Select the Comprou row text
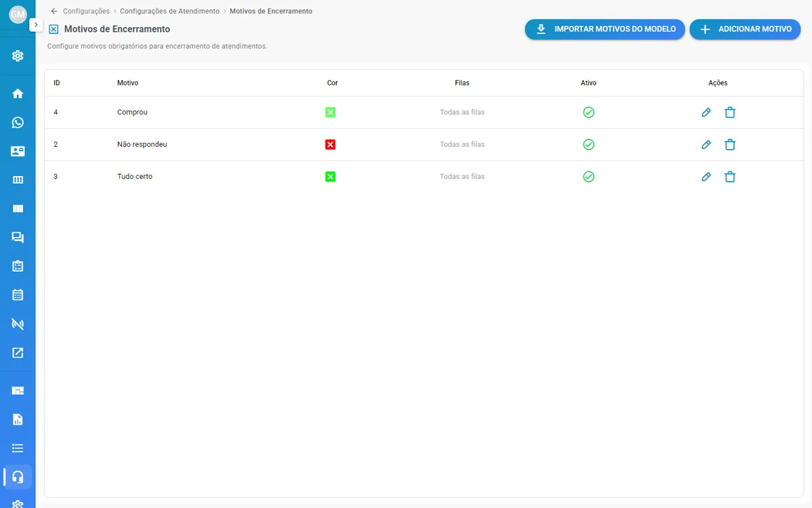 pos(133,112)
